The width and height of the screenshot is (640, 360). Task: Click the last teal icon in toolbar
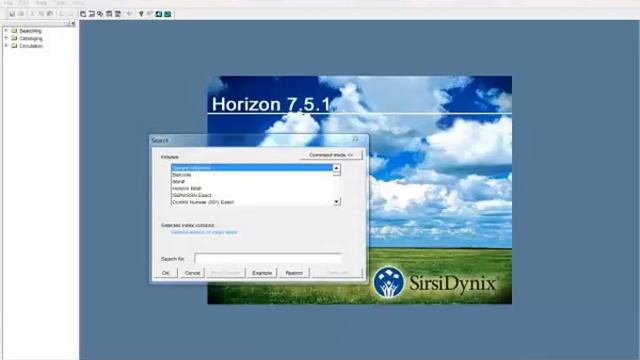[x=167, y=14]
